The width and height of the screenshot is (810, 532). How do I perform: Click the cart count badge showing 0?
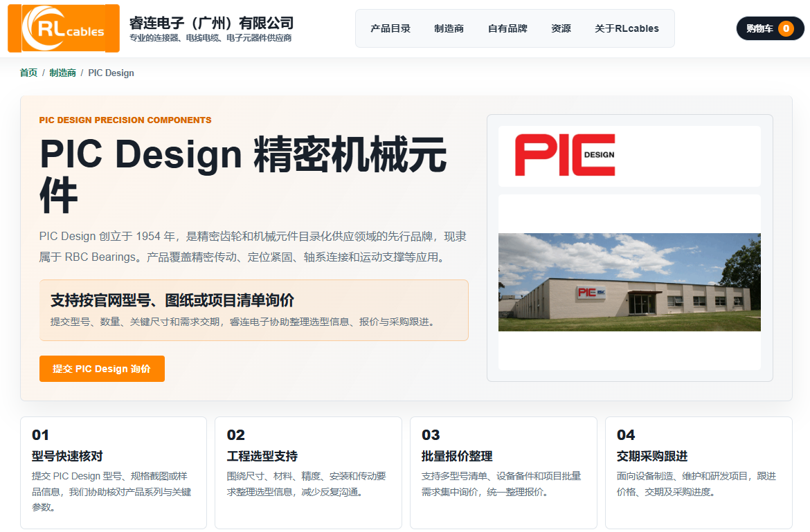point(786,28)
